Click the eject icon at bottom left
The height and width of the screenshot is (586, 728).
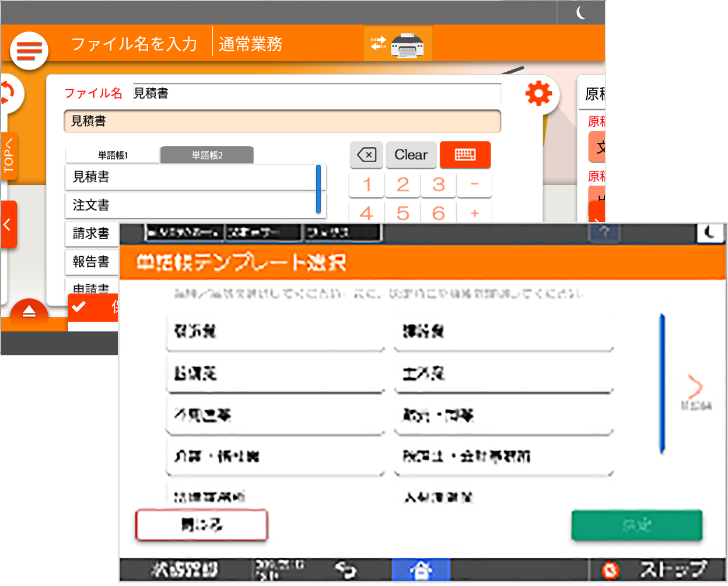[x=29, y=312]
